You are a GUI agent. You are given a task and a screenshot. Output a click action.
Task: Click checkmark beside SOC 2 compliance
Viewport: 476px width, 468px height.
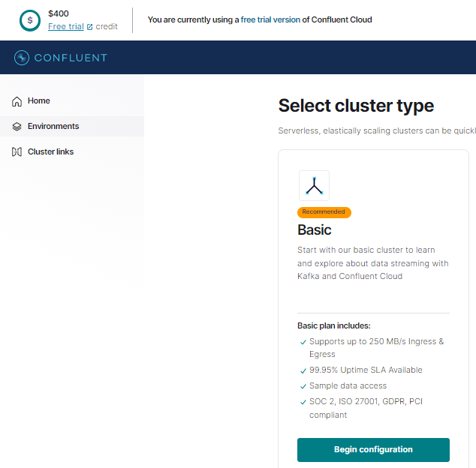click(303, 402)
